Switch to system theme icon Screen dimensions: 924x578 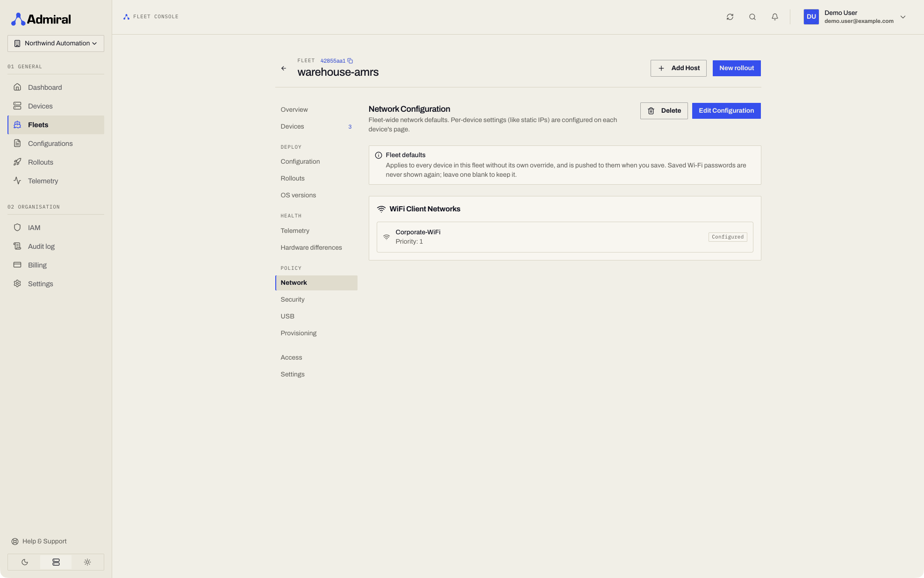56,562
